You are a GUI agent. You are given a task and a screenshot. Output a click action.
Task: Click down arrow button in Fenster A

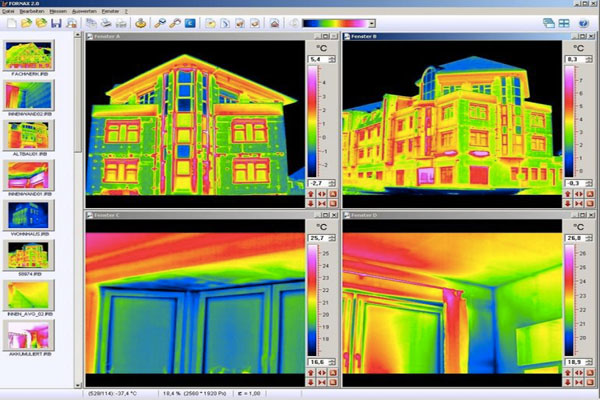(311, 203)
